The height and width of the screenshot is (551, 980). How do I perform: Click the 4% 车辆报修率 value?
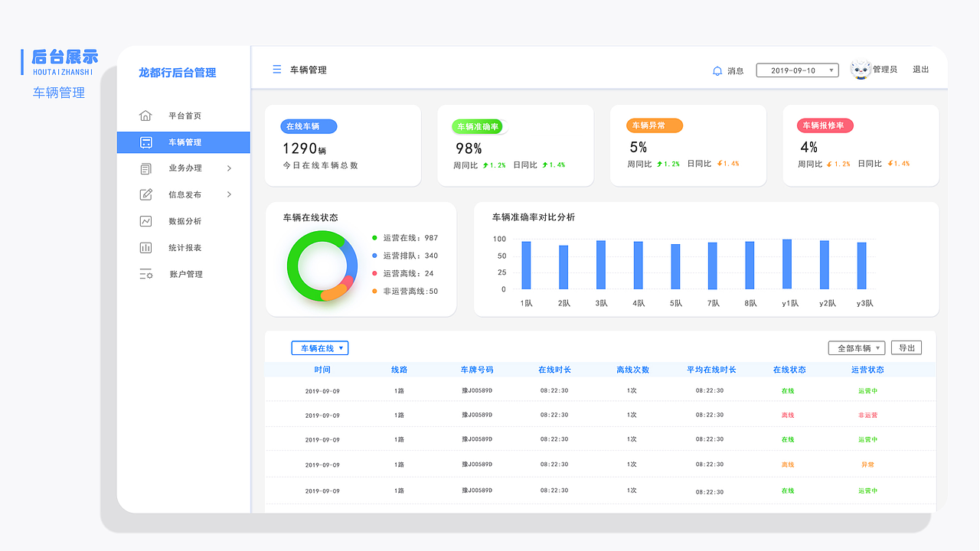(808, 147)
